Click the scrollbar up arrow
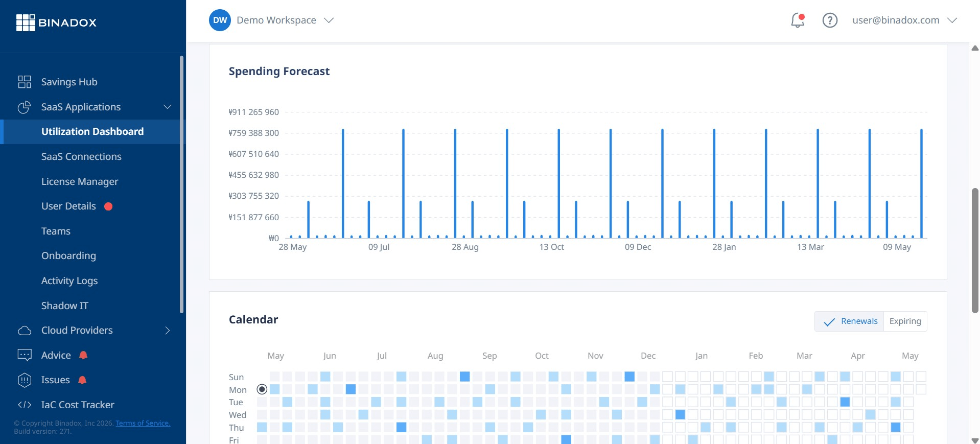 975,48
